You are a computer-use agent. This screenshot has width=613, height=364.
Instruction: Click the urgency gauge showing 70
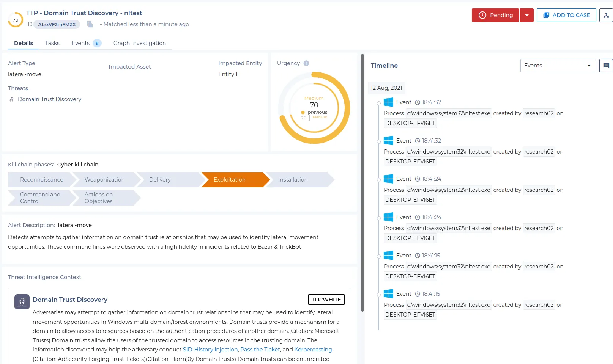coord(314,108)
